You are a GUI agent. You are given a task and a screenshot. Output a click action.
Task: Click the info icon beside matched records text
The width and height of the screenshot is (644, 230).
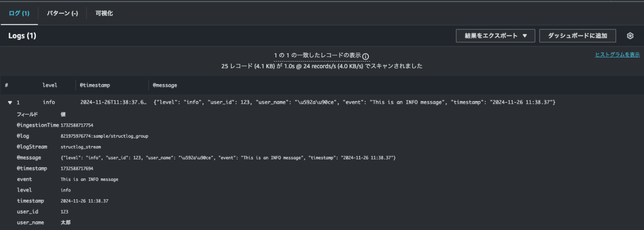(366, 56)
